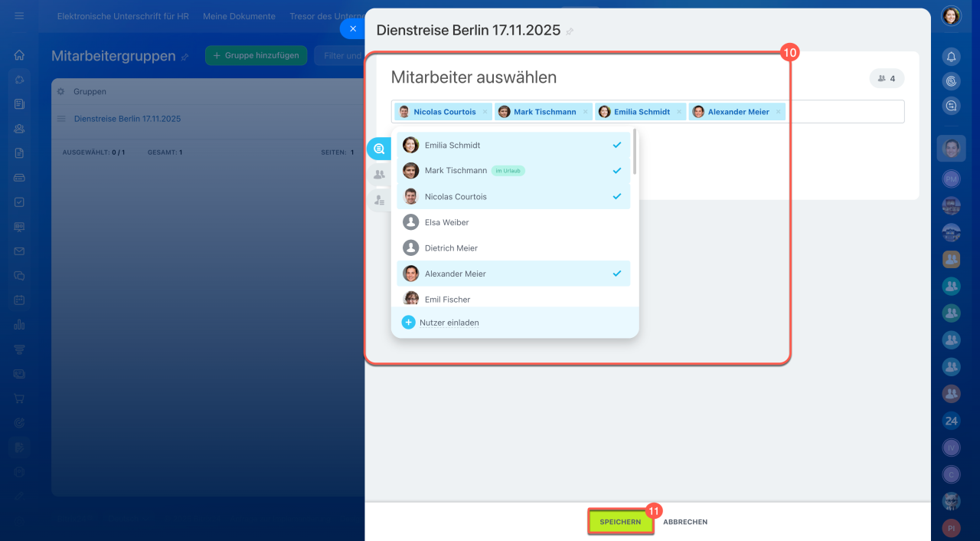Open the Tresor des Unternehmens tab
This screenshot has width=980, height=541.
327,16
